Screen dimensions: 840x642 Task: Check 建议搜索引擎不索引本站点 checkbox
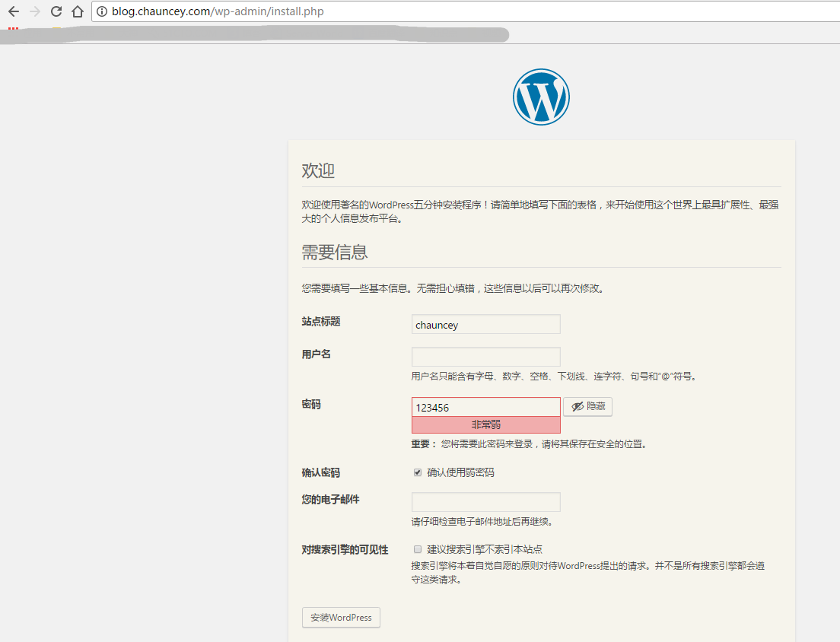[x=418, y=549]
